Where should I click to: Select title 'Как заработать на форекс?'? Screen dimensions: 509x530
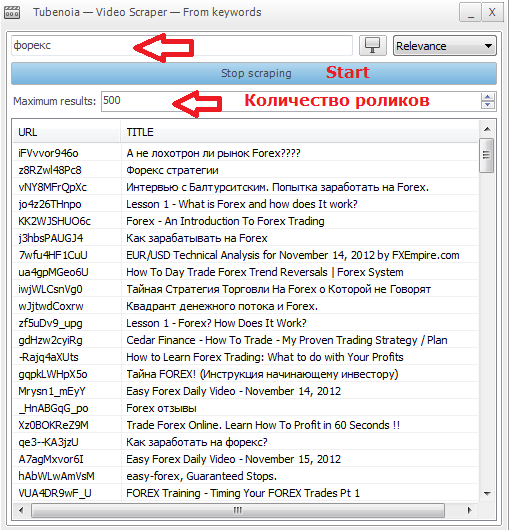tap(197, 442)
